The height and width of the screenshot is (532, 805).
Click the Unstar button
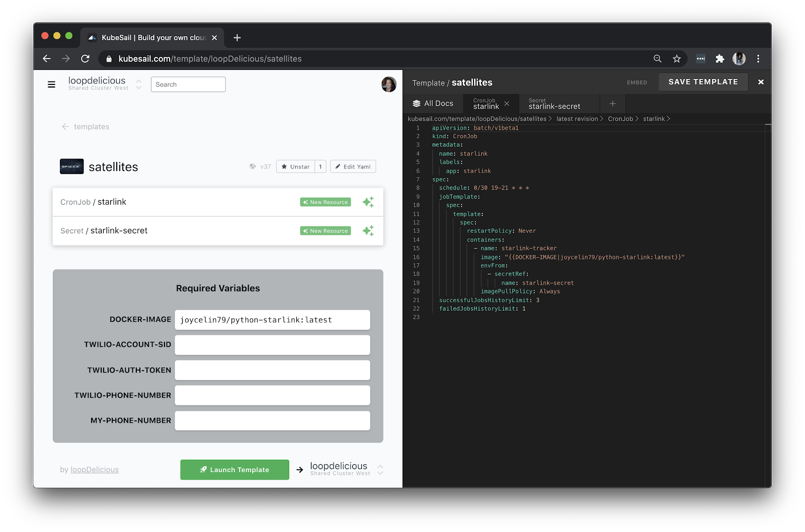pyautogui.click(x=295, y=166)
